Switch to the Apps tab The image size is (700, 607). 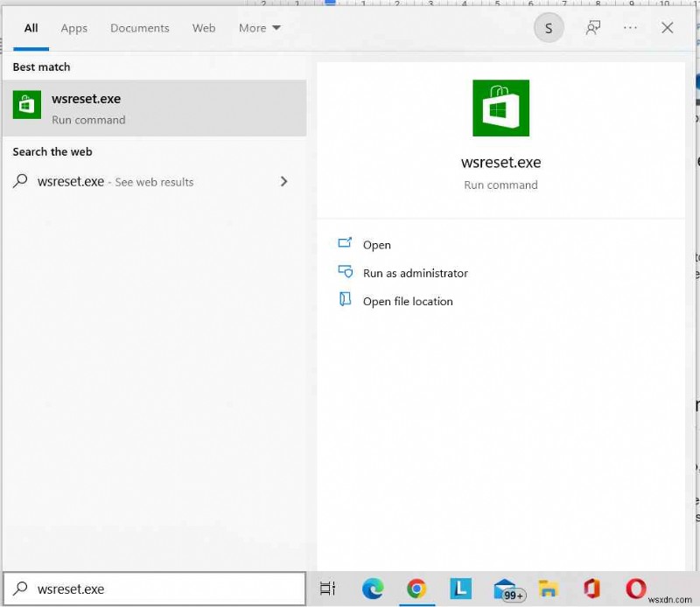click(73, 27)
